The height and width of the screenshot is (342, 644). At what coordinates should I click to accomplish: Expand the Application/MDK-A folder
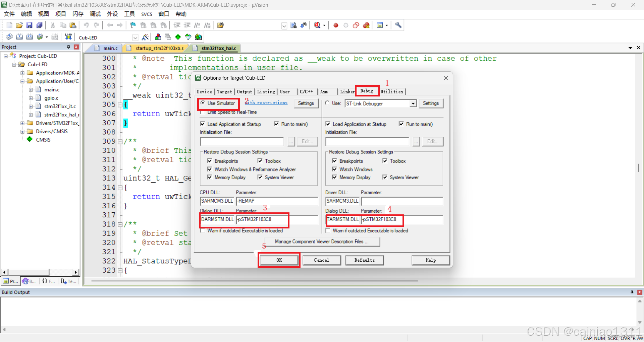click(22, 73)
